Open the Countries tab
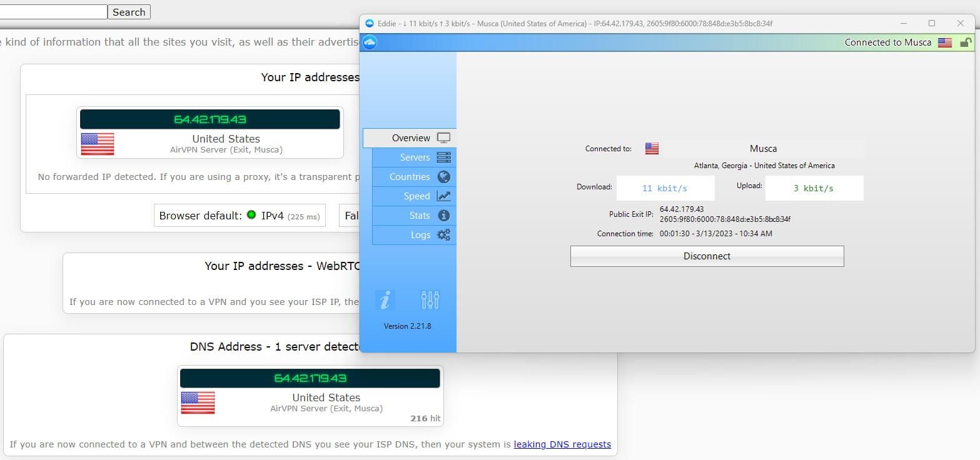Viewport: 980px width, 460px height. click(x=414, y=177)
